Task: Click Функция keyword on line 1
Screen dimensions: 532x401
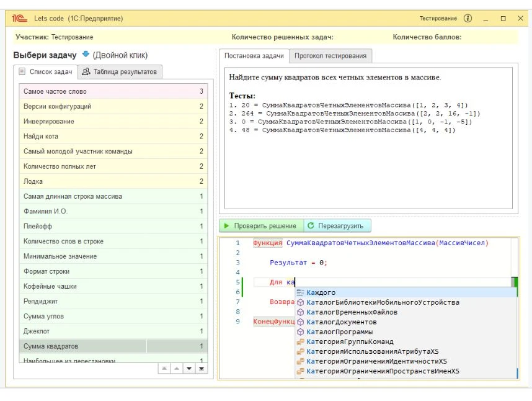Action: (x=268, y=243)
